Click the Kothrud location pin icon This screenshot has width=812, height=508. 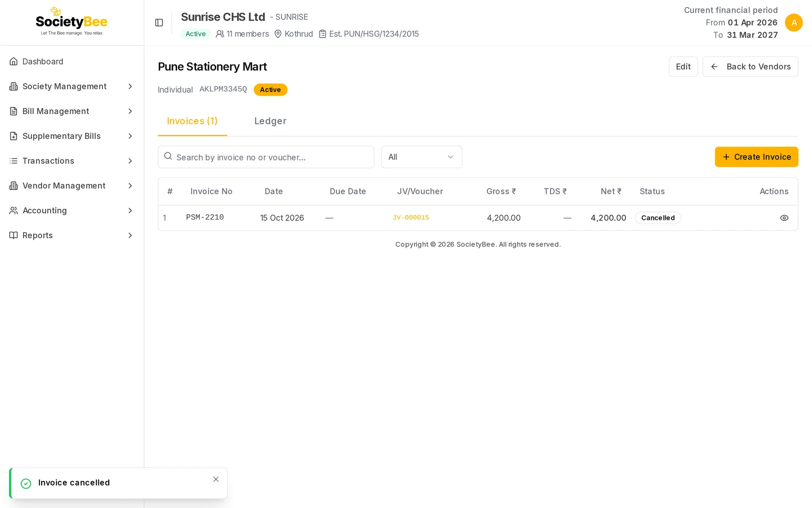(278, 34)
